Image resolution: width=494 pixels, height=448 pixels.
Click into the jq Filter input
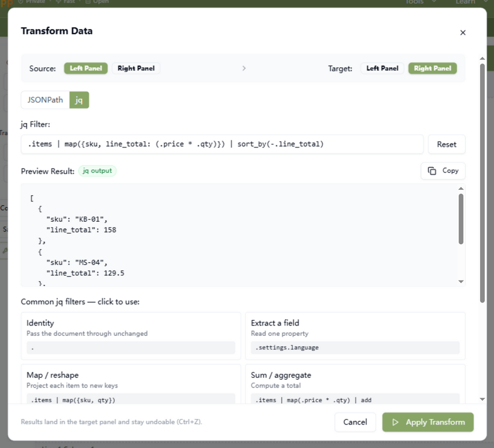pos(222,144)
